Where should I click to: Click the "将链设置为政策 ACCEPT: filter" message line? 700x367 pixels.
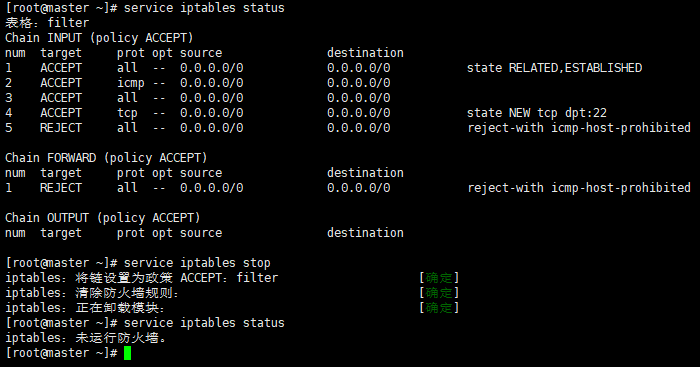(x=142, y=278)
